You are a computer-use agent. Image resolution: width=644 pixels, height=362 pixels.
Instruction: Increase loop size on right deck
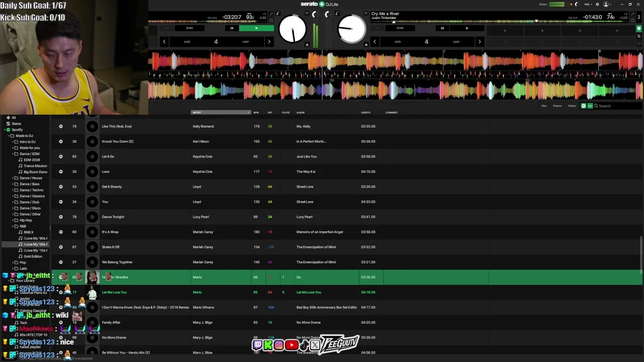[479, 42]
